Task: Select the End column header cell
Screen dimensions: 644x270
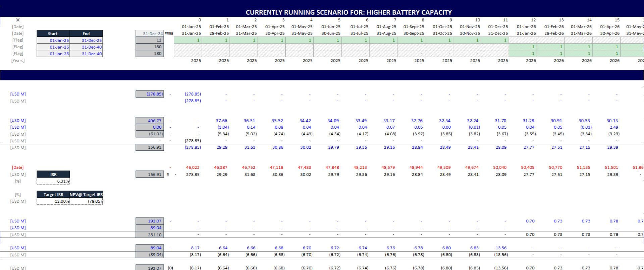Action: pos(86,33)
